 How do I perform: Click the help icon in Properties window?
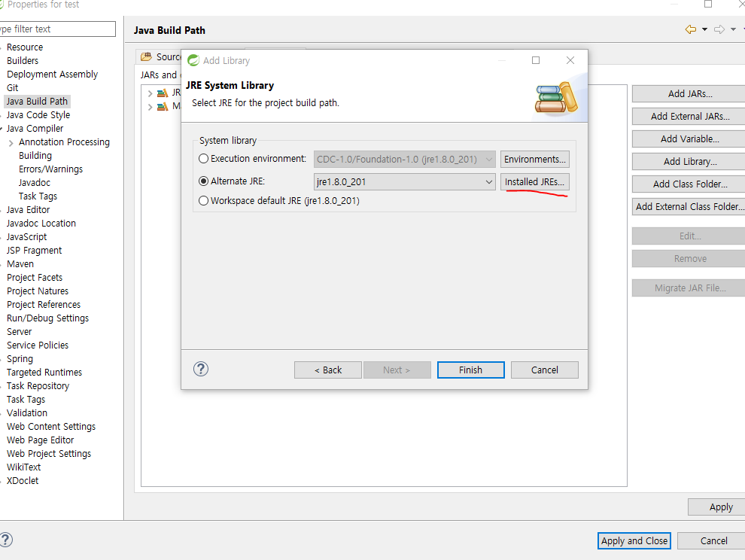[x=6, y=540]
